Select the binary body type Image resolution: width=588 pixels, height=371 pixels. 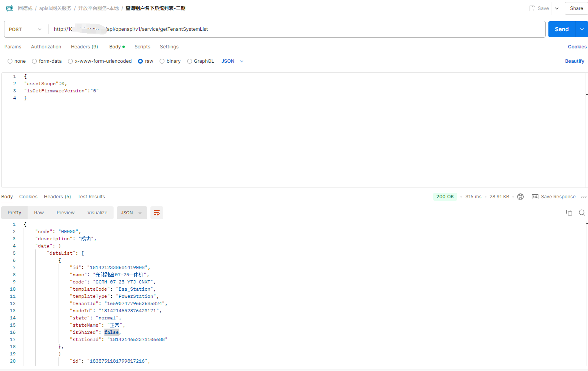point(162,61)
